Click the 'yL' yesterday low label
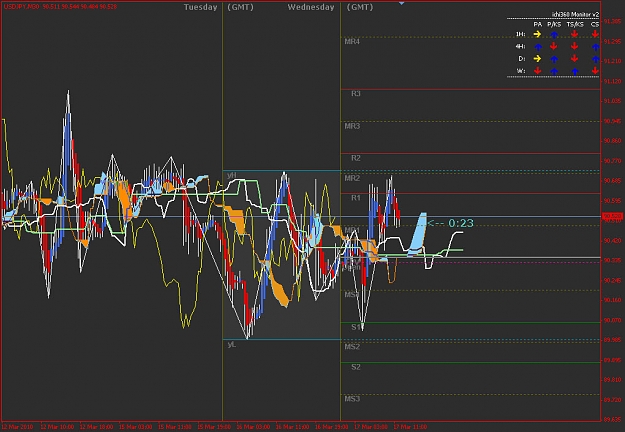625x432 pixels. tap(232, 345)
